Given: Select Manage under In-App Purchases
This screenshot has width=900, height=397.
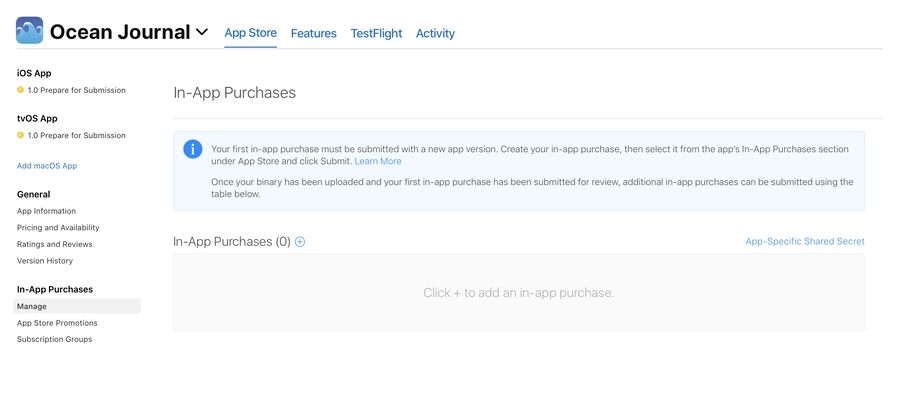Looking at the screenshot, I should point(77,306).
